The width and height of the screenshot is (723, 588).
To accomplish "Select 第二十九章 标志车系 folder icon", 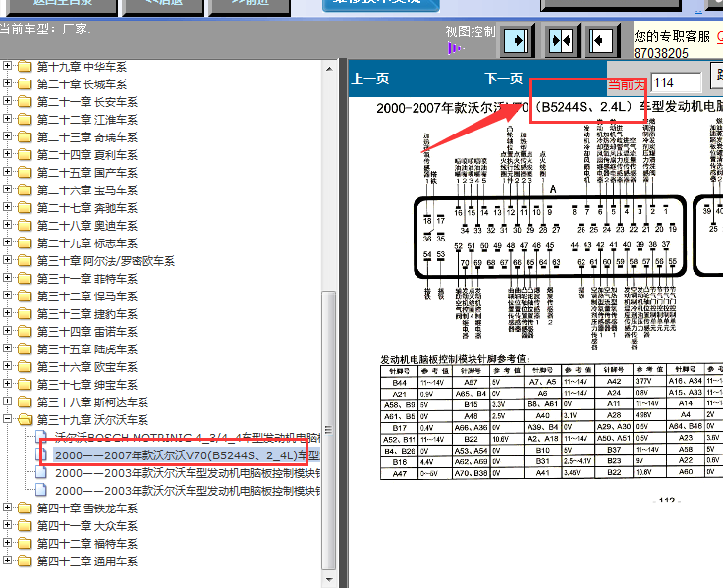I will pyautogui.click(x=25, y=242).
